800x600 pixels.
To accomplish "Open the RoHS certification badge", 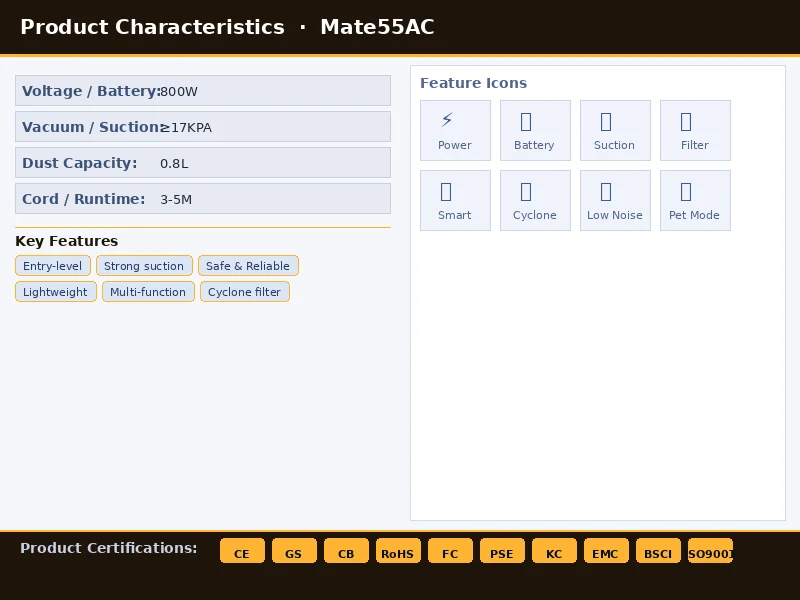I will click(x=398, y=551).
